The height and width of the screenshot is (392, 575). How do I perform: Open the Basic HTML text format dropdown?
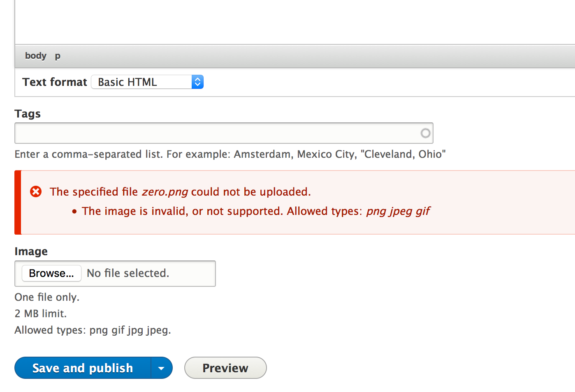tap(147, 82)
